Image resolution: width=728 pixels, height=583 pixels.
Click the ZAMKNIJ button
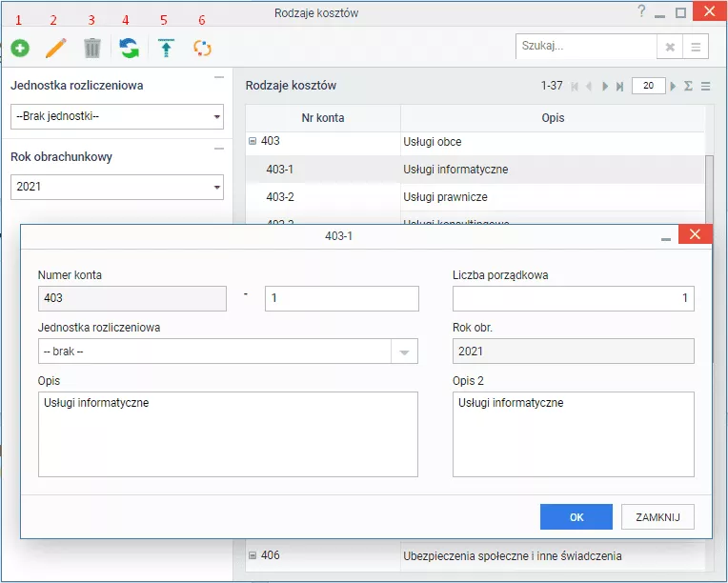tap(657, 516)
